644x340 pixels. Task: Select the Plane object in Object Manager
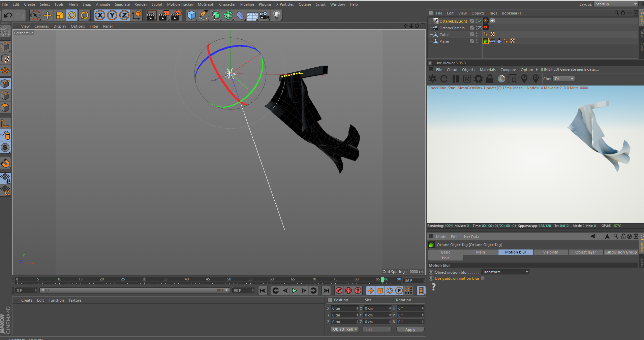444,41
